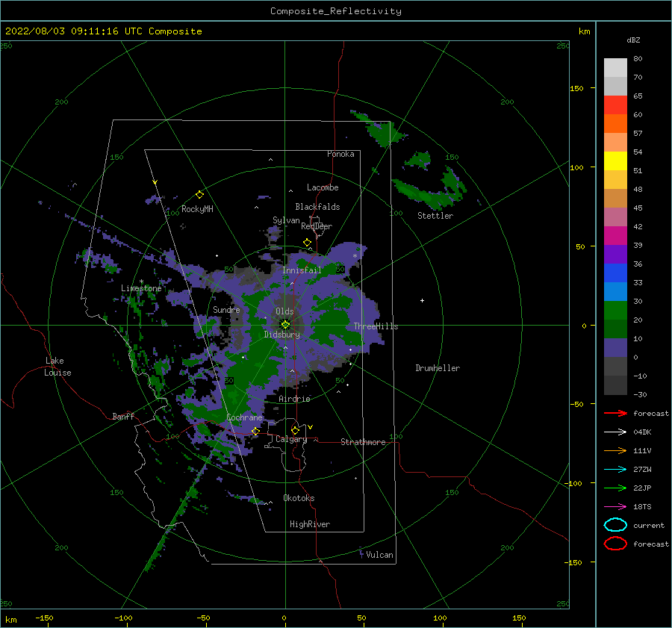This screenshot has height=628, width=672.
Task: Click the yellow diamond marker near Cochrane
Action: click(255, 431)
